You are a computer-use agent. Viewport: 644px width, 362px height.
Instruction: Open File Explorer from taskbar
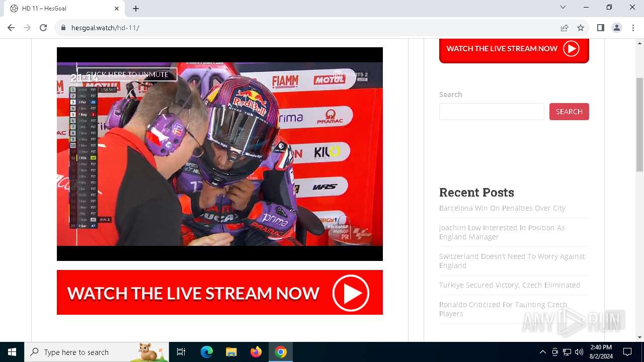coord(231,352)
